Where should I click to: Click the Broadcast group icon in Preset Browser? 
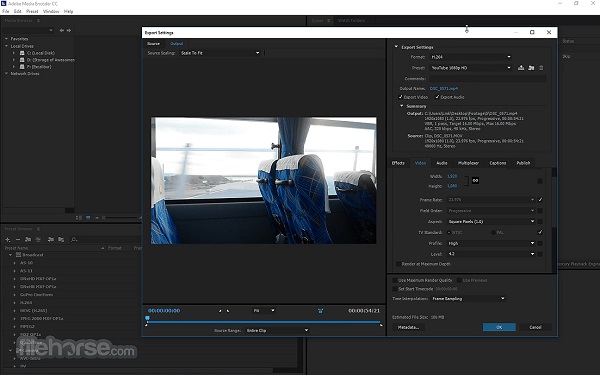pyautogui.click(x=18, y=255)
